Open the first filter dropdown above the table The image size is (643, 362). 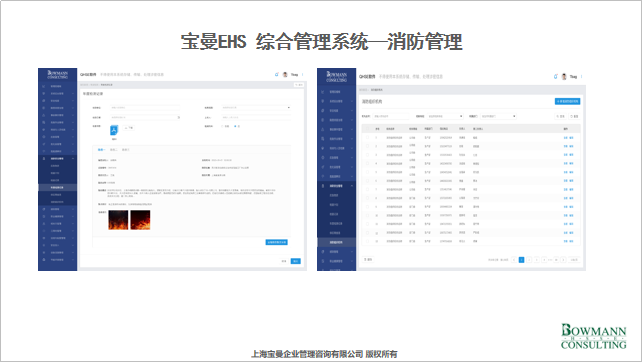click(445, 116)
